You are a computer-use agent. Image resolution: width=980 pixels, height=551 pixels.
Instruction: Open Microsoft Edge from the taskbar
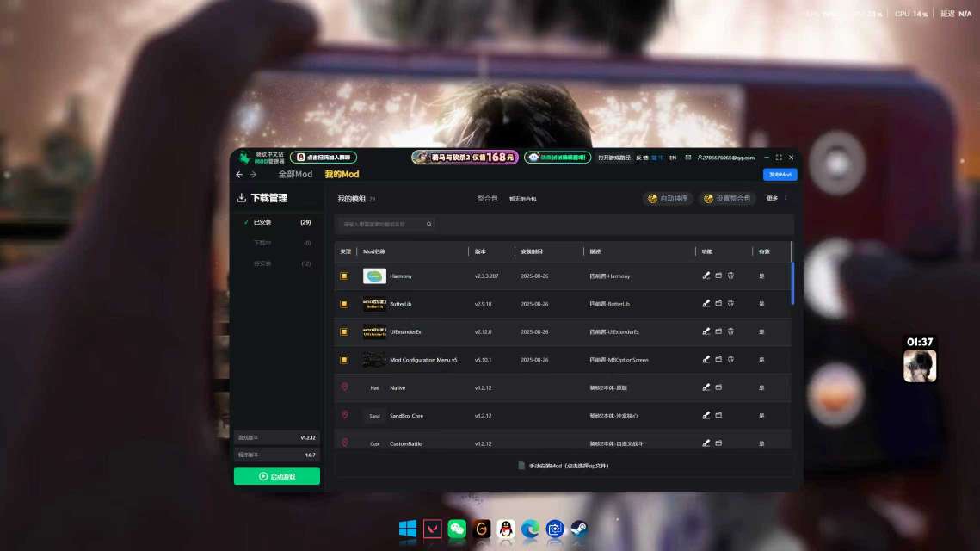pos(530,529)
